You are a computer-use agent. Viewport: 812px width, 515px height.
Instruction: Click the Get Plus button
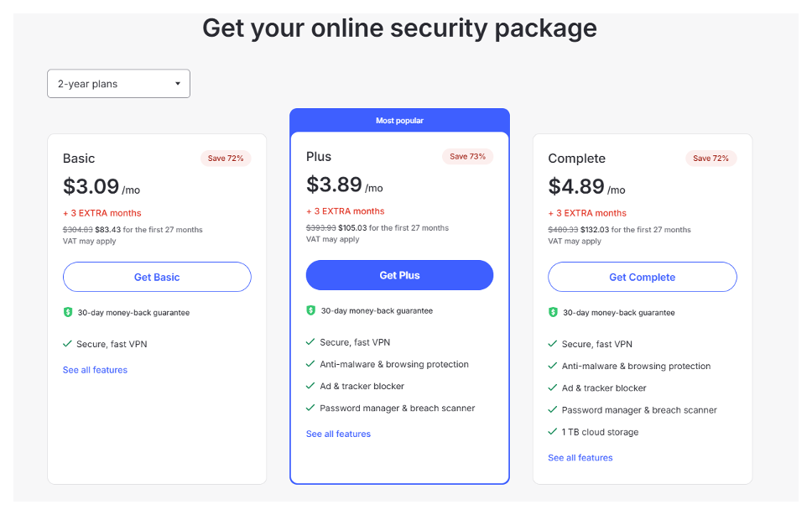(399, 274)
